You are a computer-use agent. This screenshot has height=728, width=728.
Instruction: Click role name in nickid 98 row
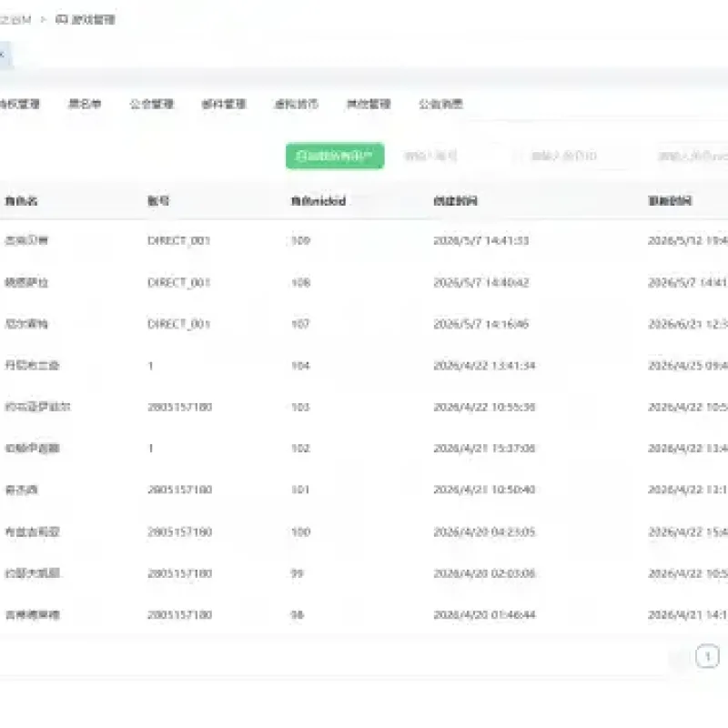pos(32,615)
